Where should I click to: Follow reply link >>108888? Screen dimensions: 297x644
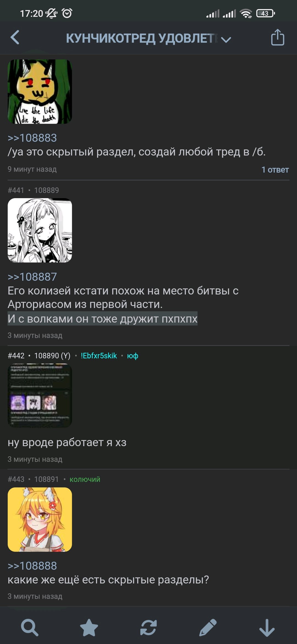click(32, 566)
